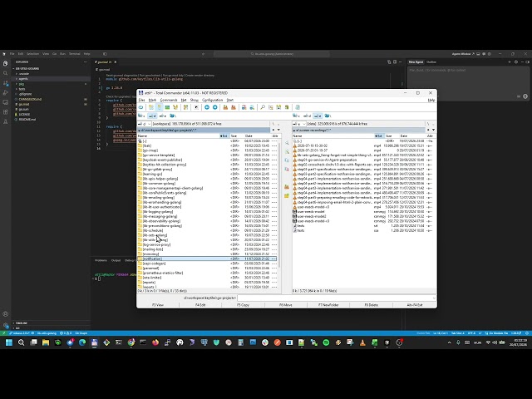
Task: Sort left panel by Name column
Action: pyautogui.click(x=178, y=136)
